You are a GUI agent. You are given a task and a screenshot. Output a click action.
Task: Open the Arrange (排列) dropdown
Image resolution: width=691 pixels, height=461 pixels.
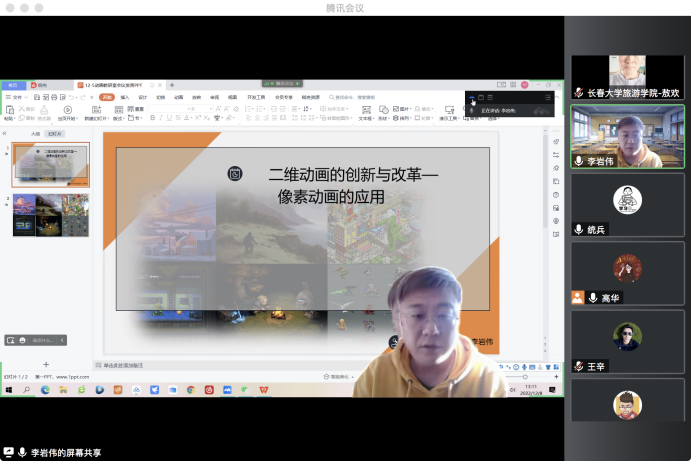[x=401, y=118]
